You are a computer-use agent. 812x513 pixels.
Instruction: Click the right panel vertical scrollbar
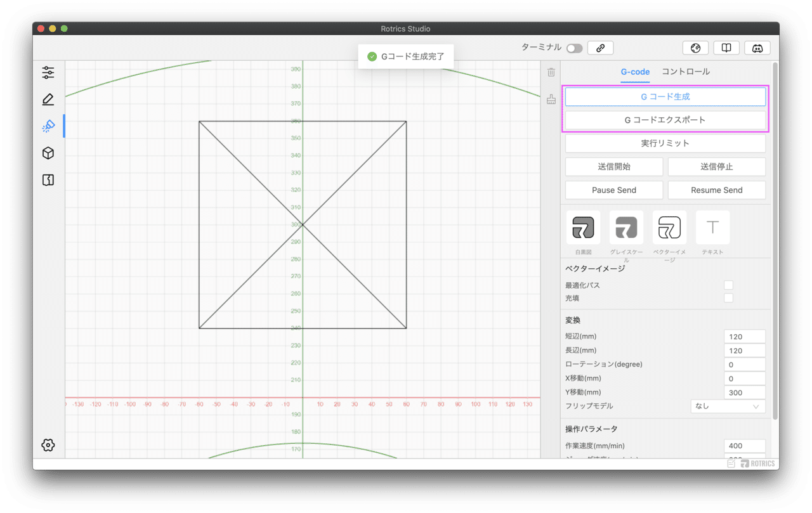(775, 241)
